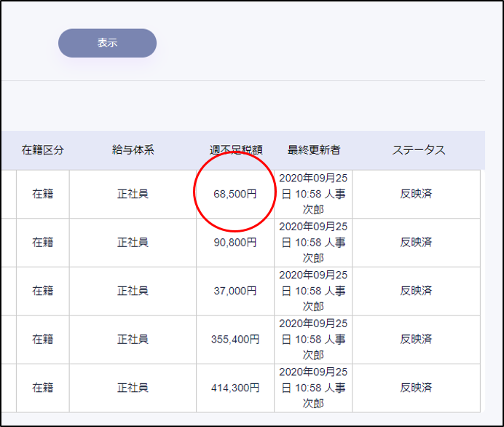This screenshot has height=427, width=504.
Task: Select the 90,800円 amount cell
Action: click(x=235, y=243)
